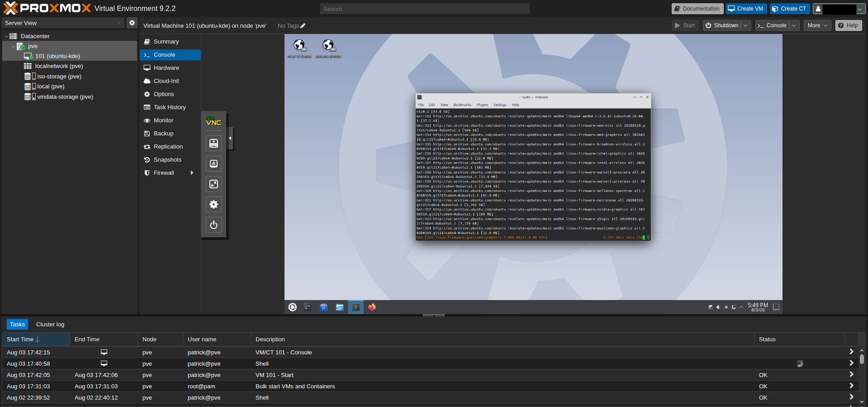868x407 pixels.
Task: Collapse the Datacenter tree node
Action: click(x=7, y=36)
